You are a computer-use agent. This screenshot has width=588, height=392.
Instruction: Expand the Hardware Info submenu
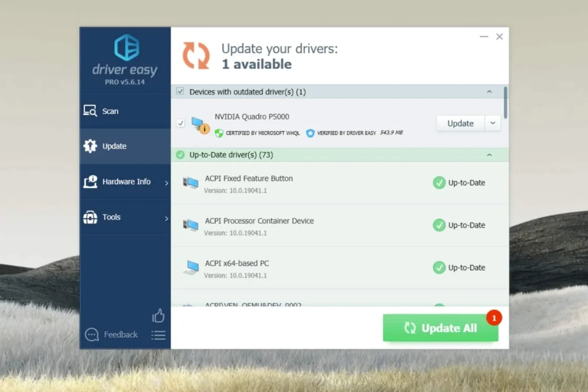tap(125, 182)
